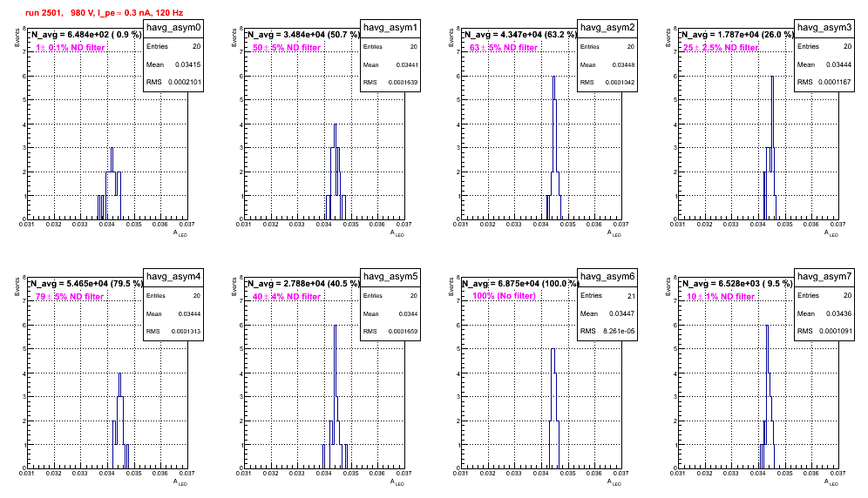
Task: Click Mean 0.03436 in havg_asym7 stats
Action: [824, 313]
